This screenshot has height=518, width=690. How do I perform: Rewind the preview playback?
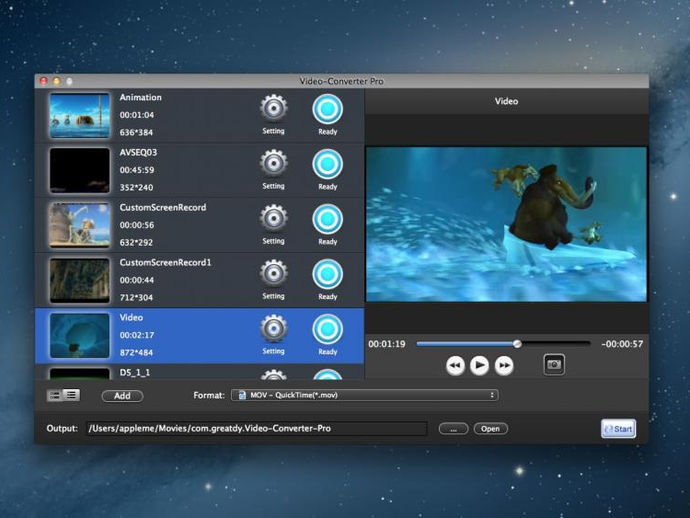coord(455,365)
